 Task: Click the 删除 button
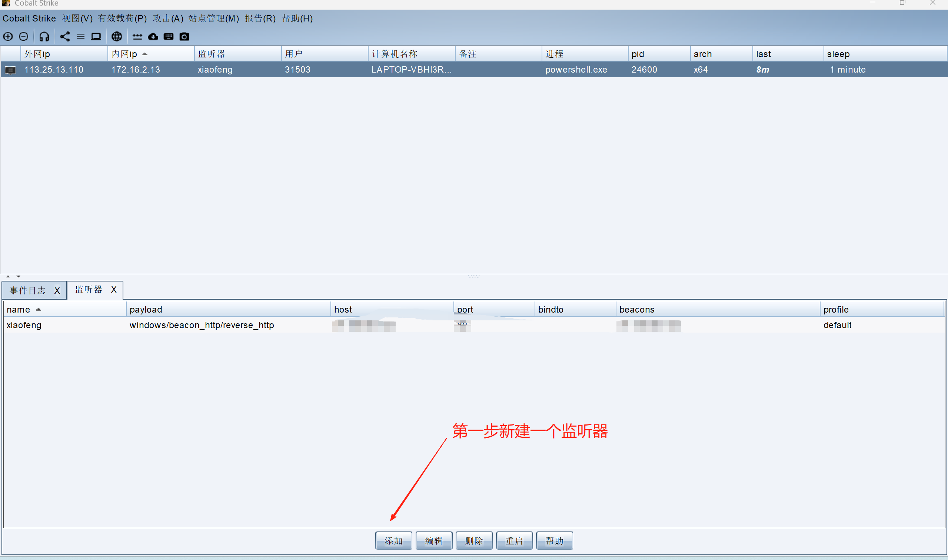[x=474, y=541]
